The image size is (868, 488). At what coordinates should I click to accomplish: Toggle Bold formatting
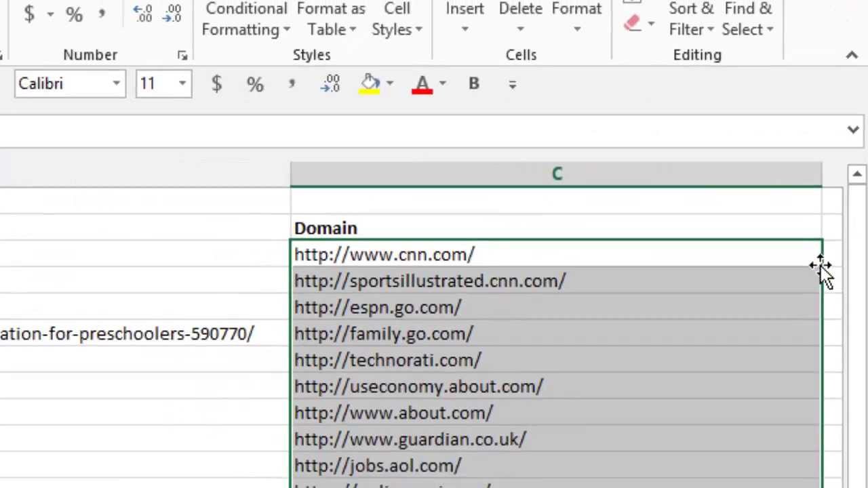(474, 84)
